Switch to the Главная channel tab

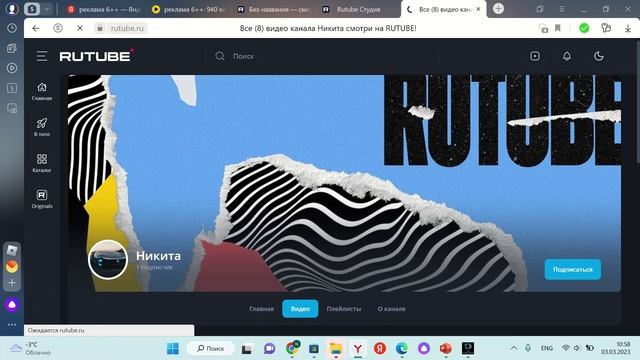click(261, 309)
